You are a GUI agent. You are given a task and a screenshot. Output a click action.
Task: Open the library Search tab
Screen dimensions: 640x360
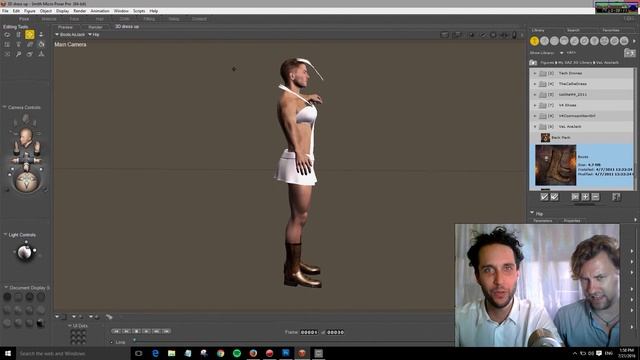click(x=573, y=30)
